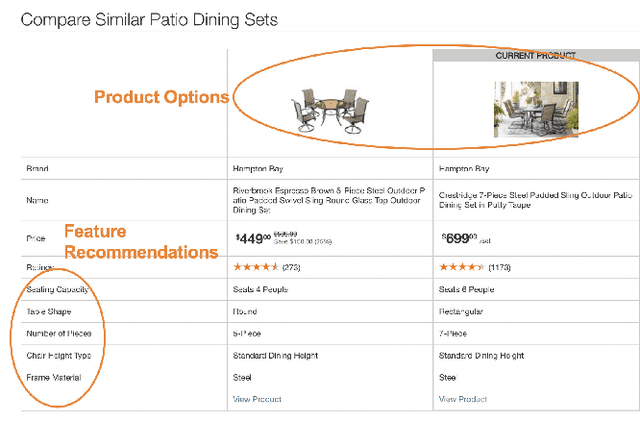This screenshot has height=423, width=640.
Task: Open View Product link for the Crestridge set
Action: [x=463, y=399]
